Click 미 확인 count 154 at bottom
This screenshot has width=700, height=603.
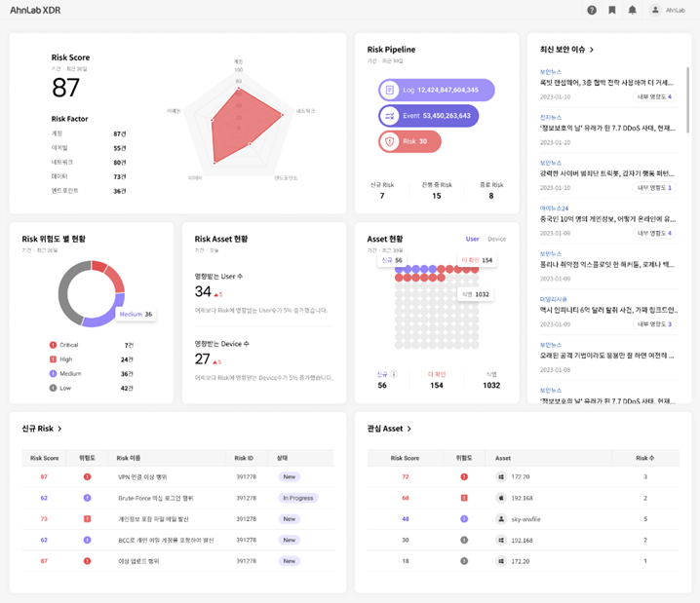[x=437, y=386]
